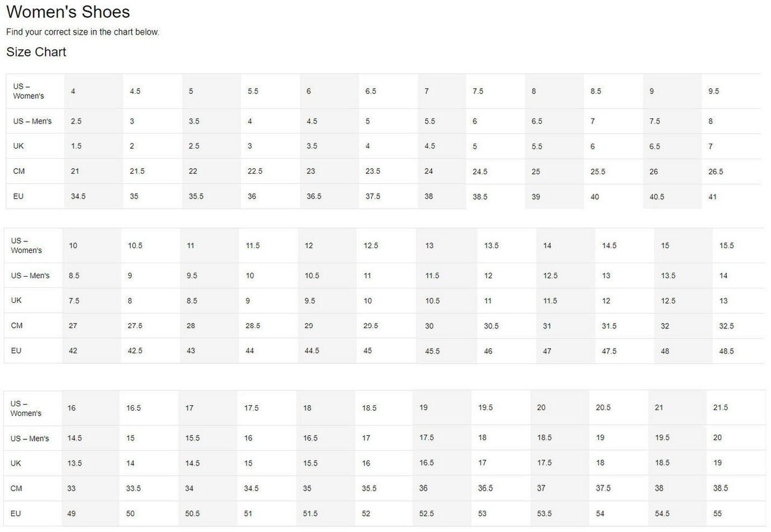Click the CM 32.5 cell

726,326
